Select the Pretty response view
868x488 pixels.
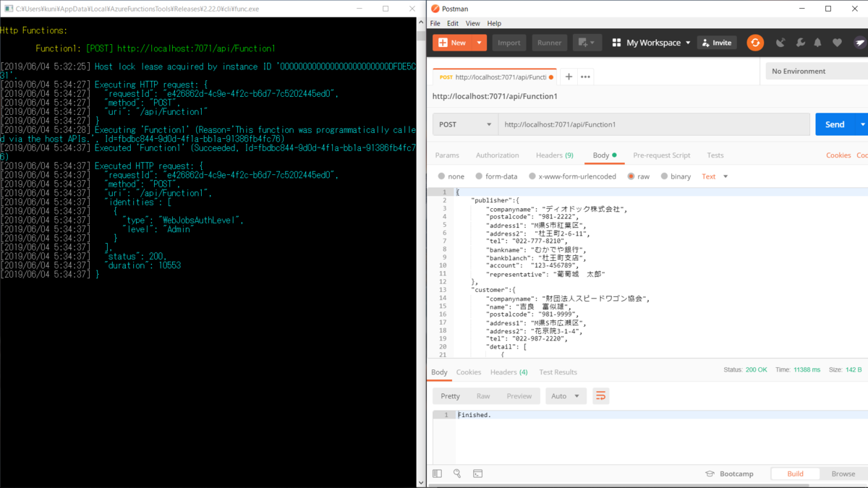(x=451, y=396)
